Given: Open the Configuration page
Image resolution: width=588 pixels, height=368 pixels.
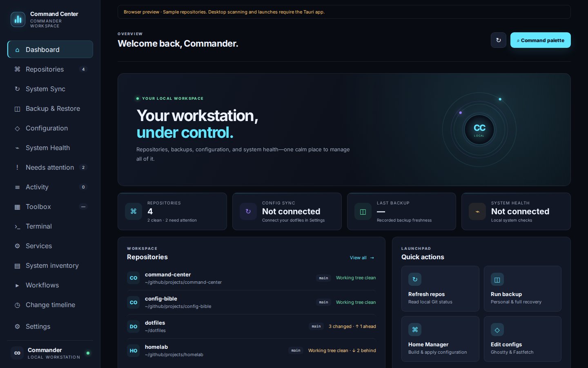Looking at the screenshot, I should point(50,128).
